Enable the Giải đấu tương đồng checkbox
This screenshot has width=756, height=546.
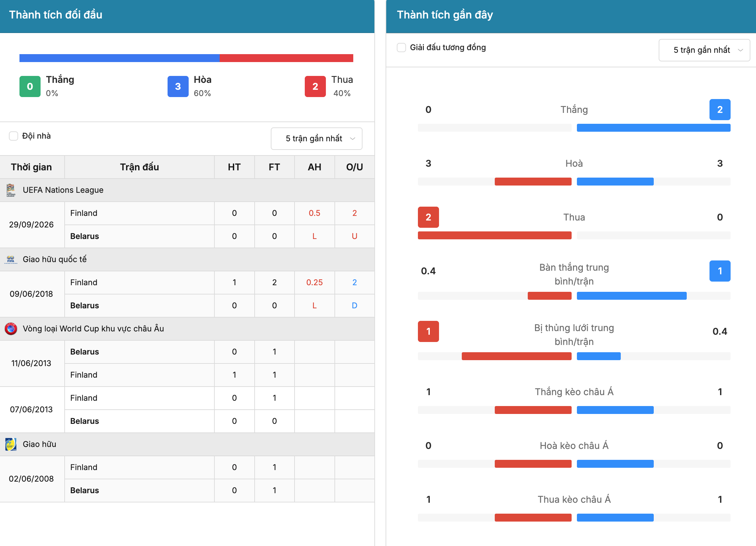[x=401, y=47]
